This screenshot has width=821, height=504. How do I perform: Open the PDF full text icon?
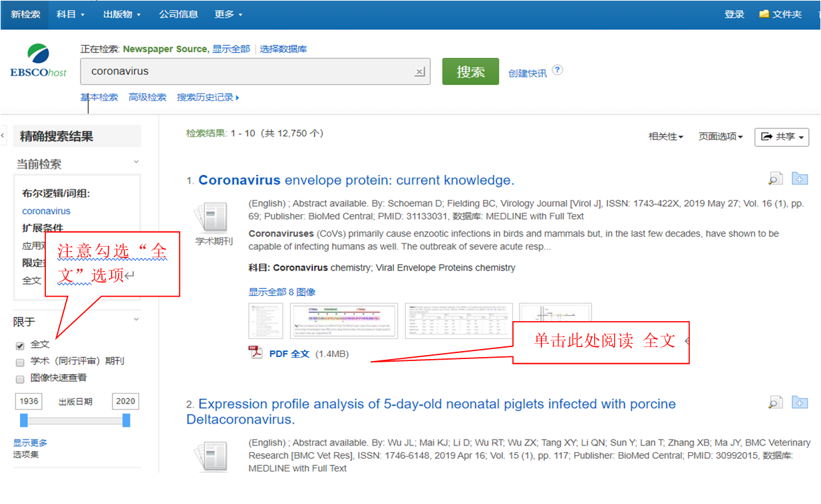pos(255,352)
